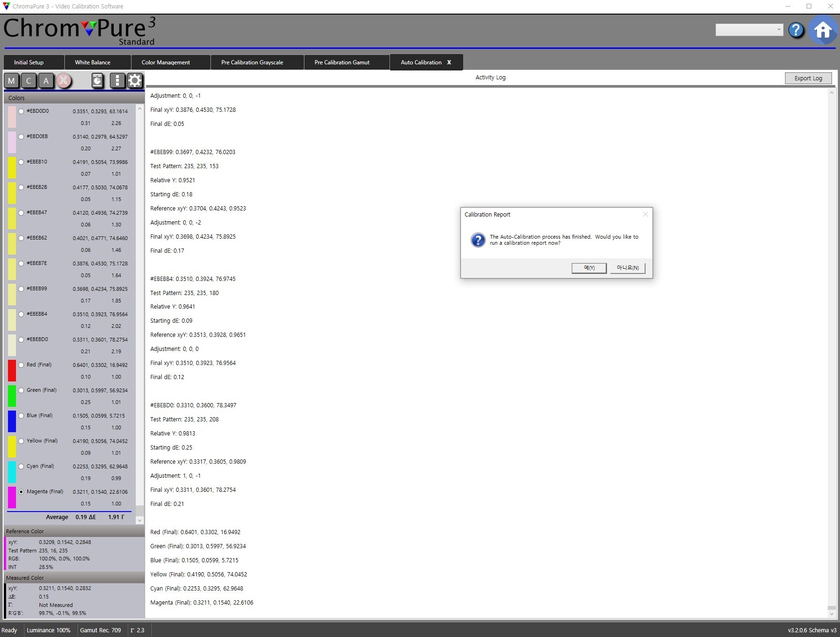Click the cyan swatch for Cyan (Final)
840x637 pixels.
click(12, 472)
